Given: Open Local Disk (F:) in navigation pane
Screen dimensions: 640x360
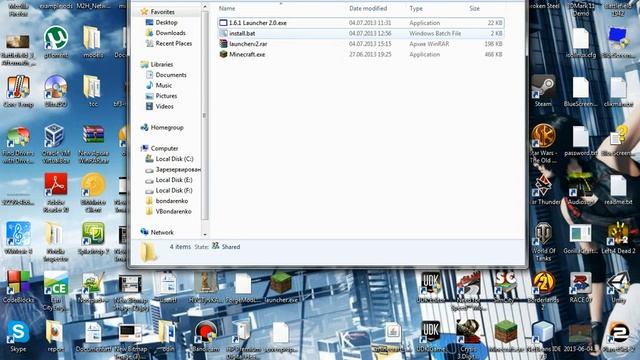Looking at the screenshot, I should click(173, 191).
